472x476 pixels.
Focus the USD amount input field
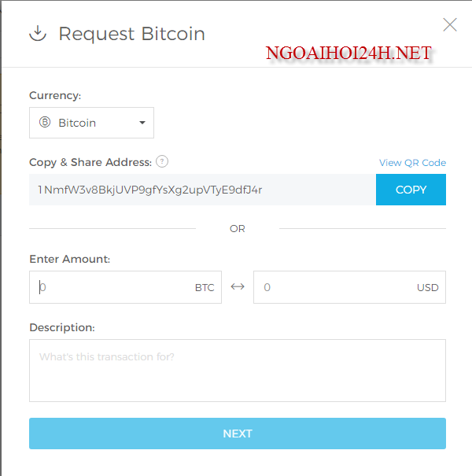tap(334, 287)
